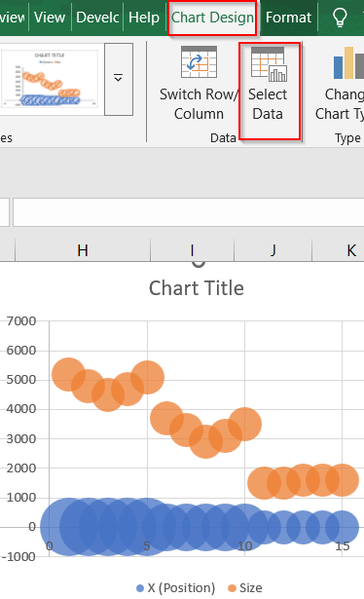Screen dimensions: 364x599
Task: Switch to the Format ribbon tab
Action: pyautogui.click(x=288, y=18)
